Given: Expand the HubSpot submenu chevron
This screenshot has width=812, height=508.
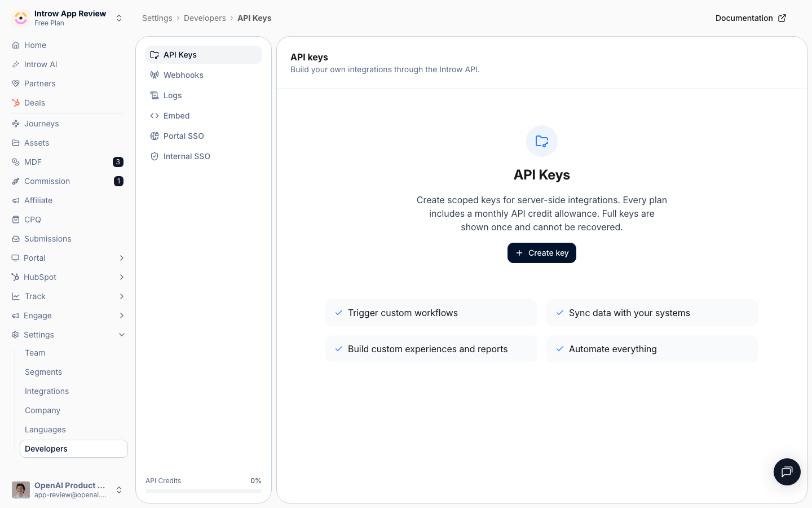Looking at the screenshot, I should click(122, 277).
